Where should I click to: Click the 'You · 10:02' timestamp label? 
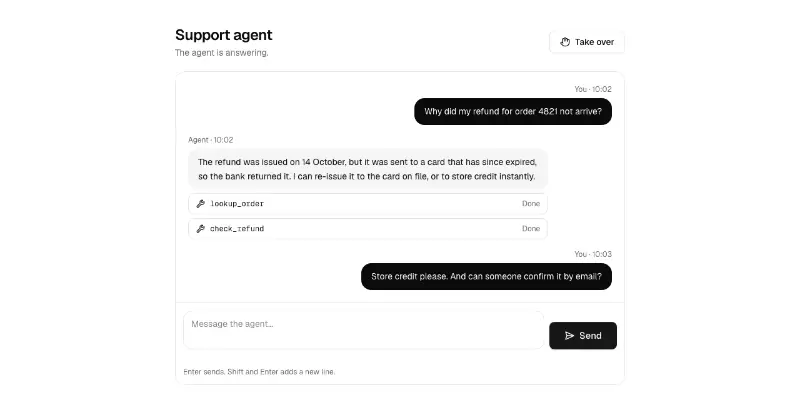(x=593, y=89)
